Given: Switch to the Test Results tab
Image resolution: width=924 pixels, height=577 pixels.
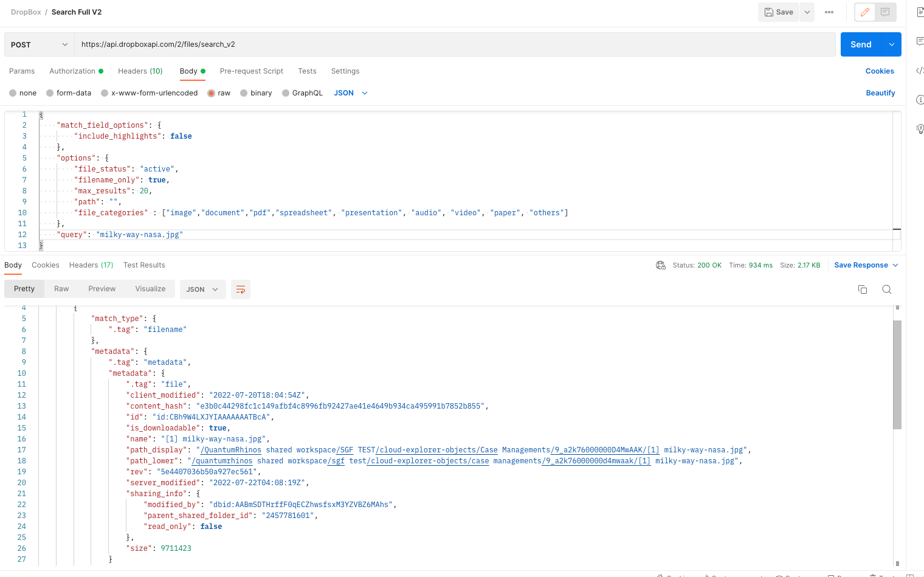Looking at the screenshot, I should [144, 265].
